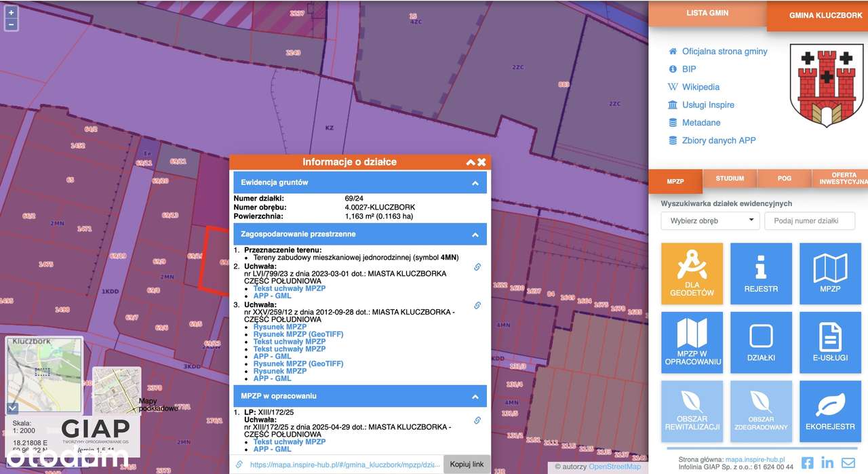Click the highlighted red parcel 69/24 on map

click(x=216, y=261)
